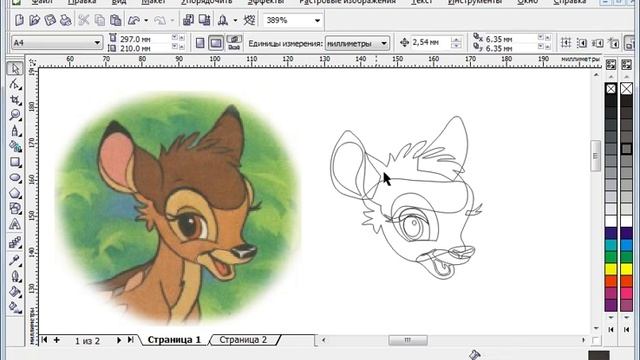This screenshot has height=360, width=640.
Task: Click the Application Launcher icon
Action: pos(222,20)
